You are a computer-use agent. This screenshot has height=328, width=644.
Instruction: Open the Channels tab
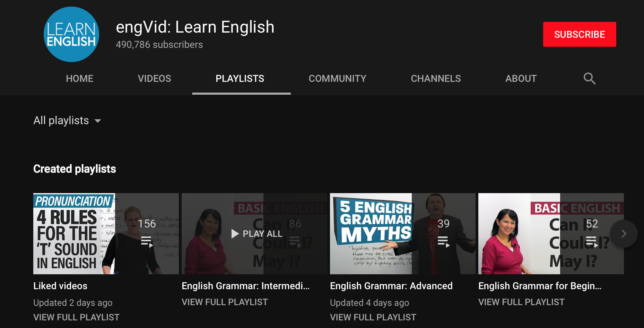436,79
